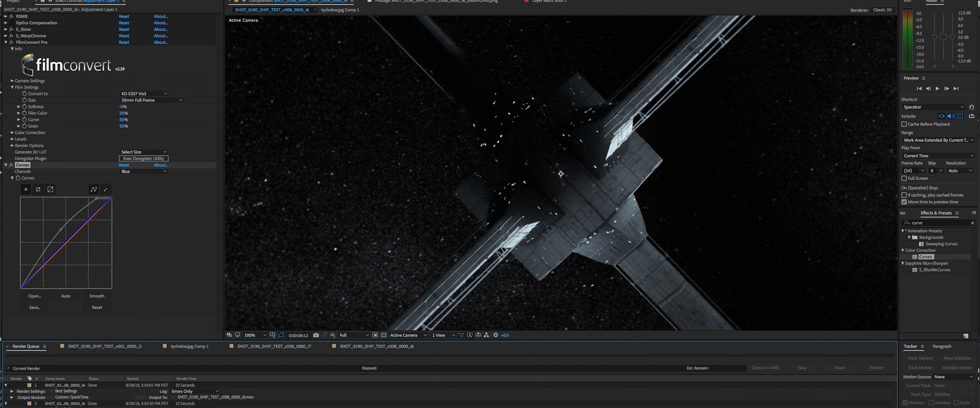Switch to the Paragraph panel tab

(x=942, y=346)
